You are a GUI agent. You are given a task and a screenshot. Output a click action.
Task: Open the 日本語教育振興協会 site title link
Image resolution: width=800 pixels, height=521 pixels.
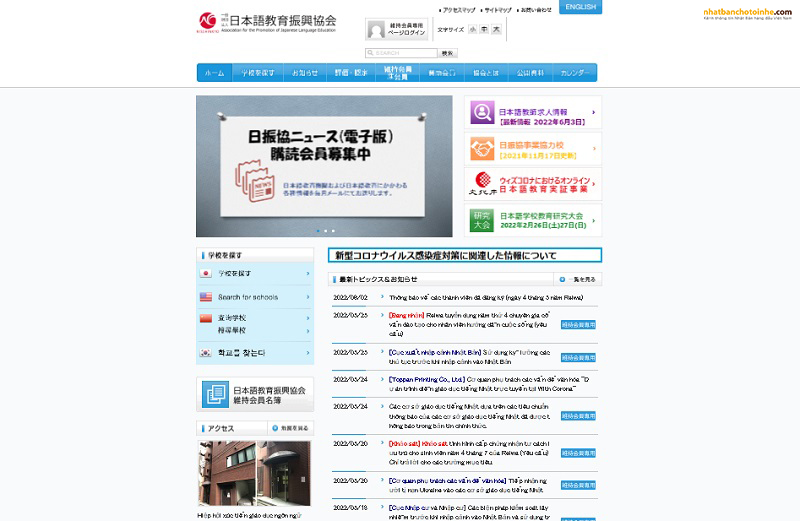[x=283, y=20]
